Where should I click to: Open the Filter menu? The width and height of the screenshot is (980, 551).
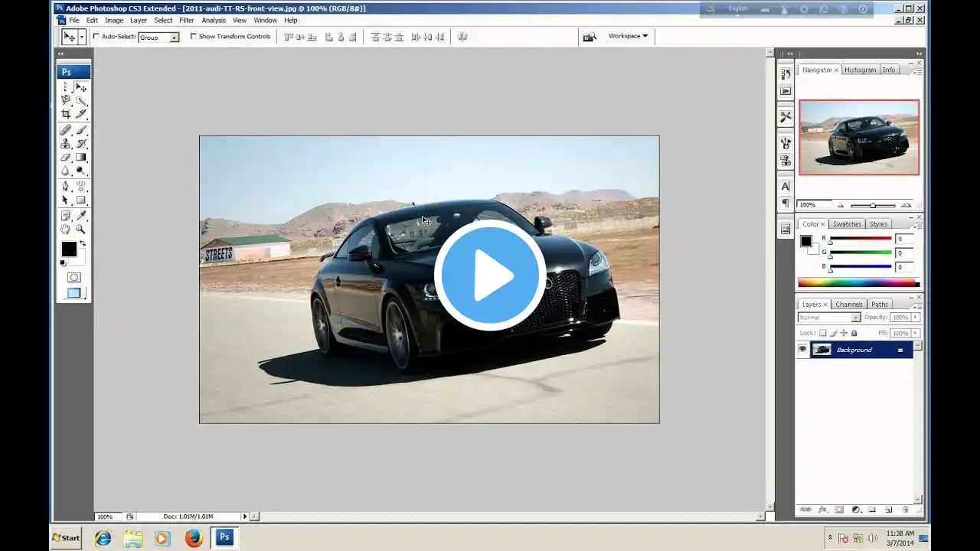pyautogui.click(x=187, y=21)
